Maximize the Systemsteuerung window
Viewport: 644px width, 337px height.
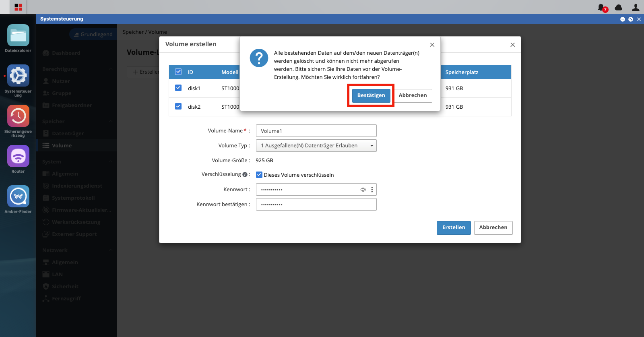[x=631, y=19]
